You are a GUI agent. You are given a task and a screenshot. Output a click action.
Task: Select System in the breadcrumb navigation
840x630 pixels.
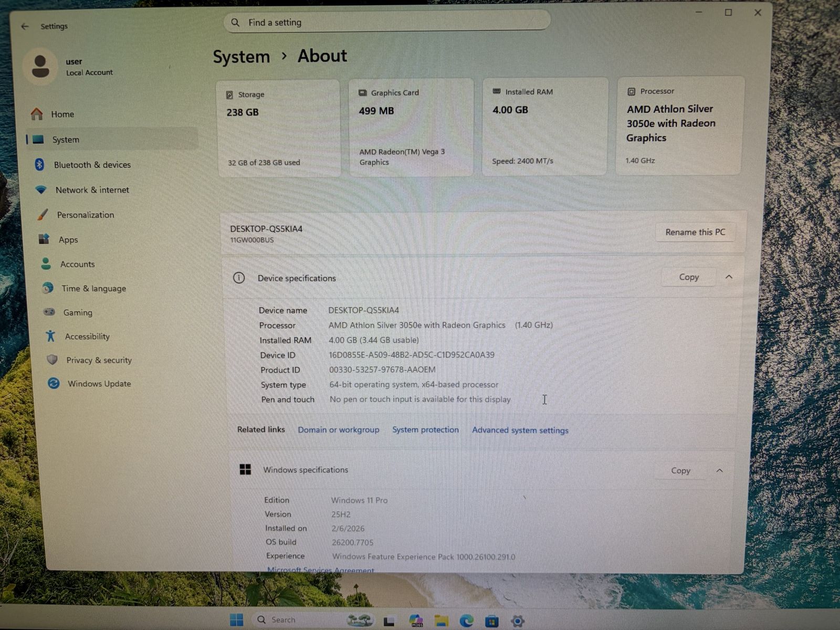click(x=241, y=56)
